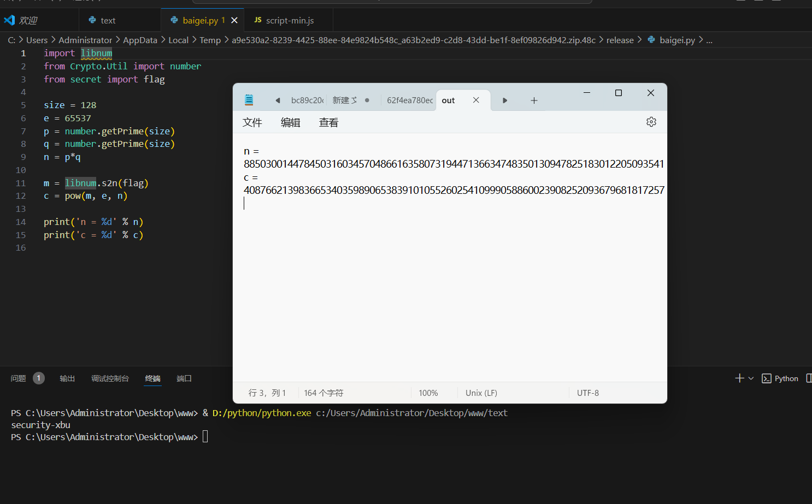The width and height of the screenshot is (812, 504).
Task: Toggle the panel layout icon beside Python
Action: click(809, 378)
